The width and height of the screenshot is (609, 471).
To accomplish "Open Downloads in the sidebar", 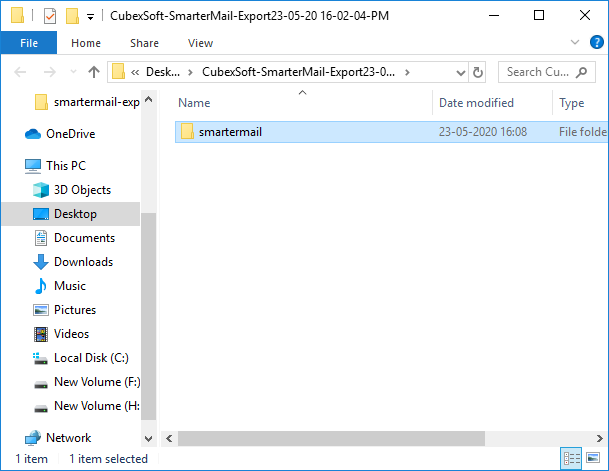I will [x=84, y=262].
